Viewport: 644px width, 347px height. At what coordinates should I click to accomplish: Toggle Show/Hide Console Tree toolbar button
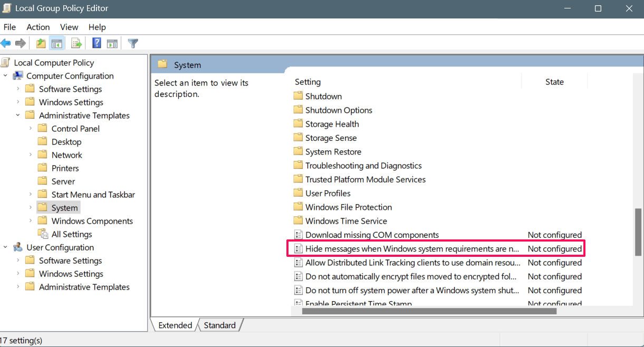pos(57,43)
